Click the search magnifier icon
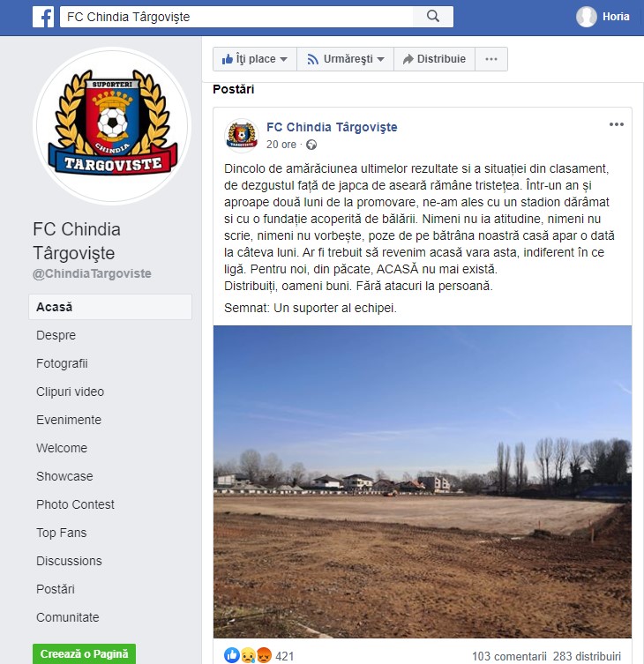The height and width of the screenshot is (664, 644). tap(433, 17)
